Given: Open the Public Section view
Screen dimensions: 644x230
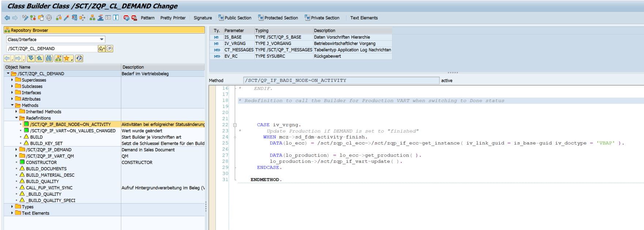Looking at the screenshot, I should 235,18.
